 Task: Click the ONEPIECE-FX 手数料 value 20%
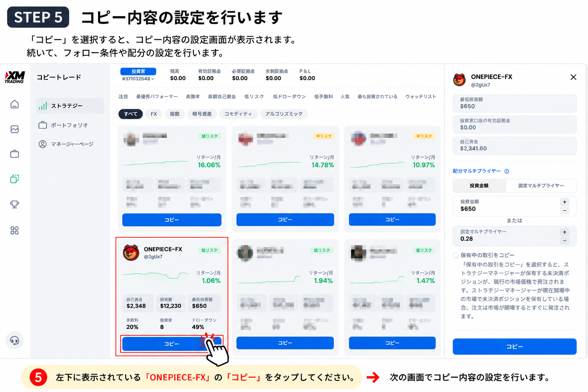point(132,327)
